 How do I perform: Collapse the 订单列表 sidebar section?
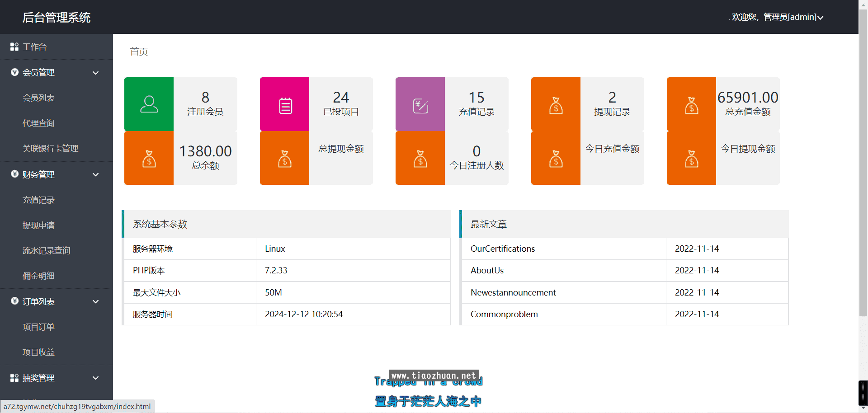[x=95, y=302]
